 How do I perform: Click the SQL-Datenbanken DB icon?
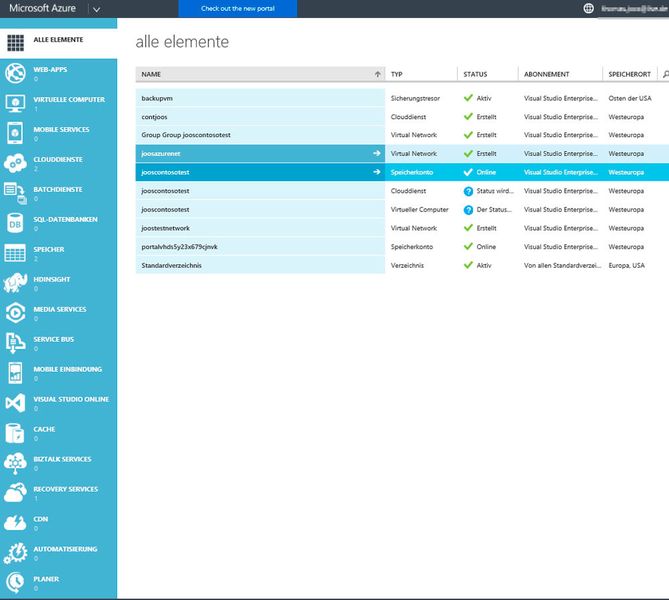point(15,223)
